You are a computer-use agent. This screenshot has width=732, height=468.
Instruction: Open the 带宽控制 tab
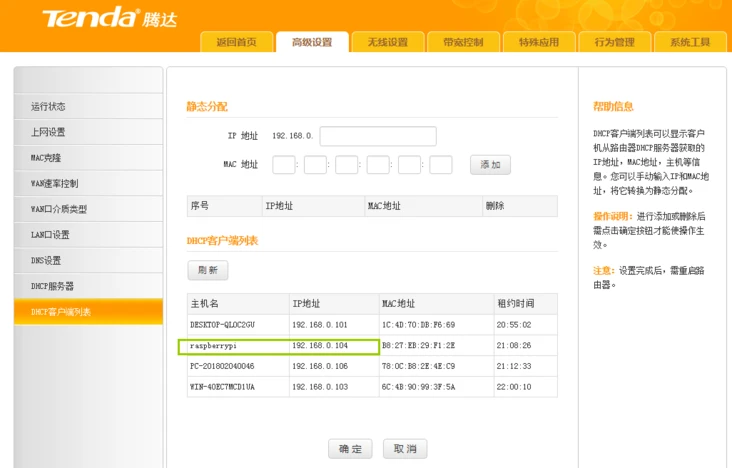point(464,42)
